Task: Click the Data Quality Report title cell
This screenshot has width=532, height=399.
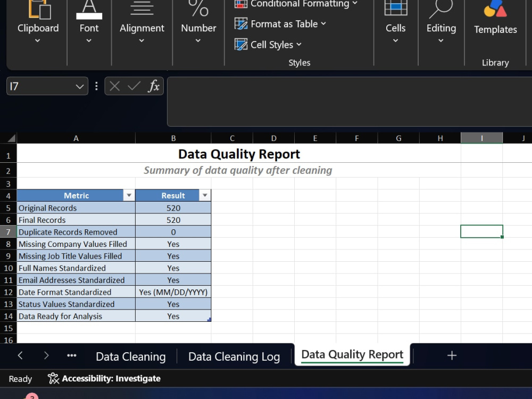Action: pos(239,154)
